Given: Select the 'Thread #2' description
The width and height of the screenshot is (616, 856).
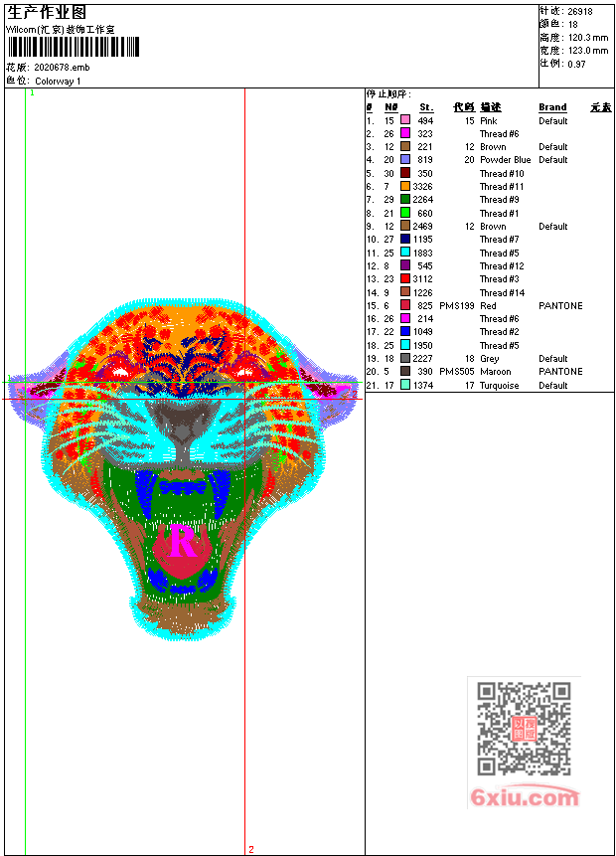Looking at the screenshot, I should pos(499,331).
